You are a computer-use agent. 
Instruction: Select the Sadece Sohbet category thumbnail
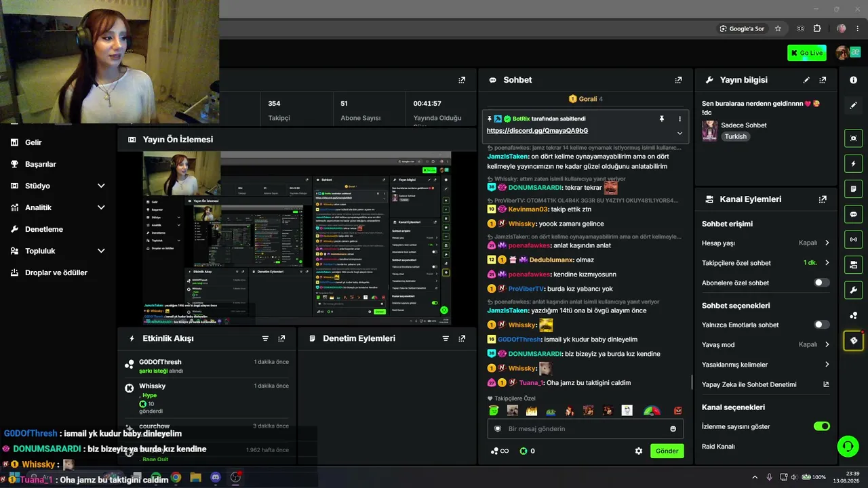pyautogui.click(x=710, y=131)
